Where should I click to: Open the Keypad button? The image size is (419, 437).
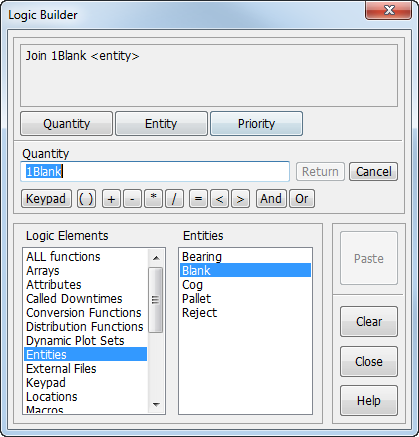pos(46,199)
